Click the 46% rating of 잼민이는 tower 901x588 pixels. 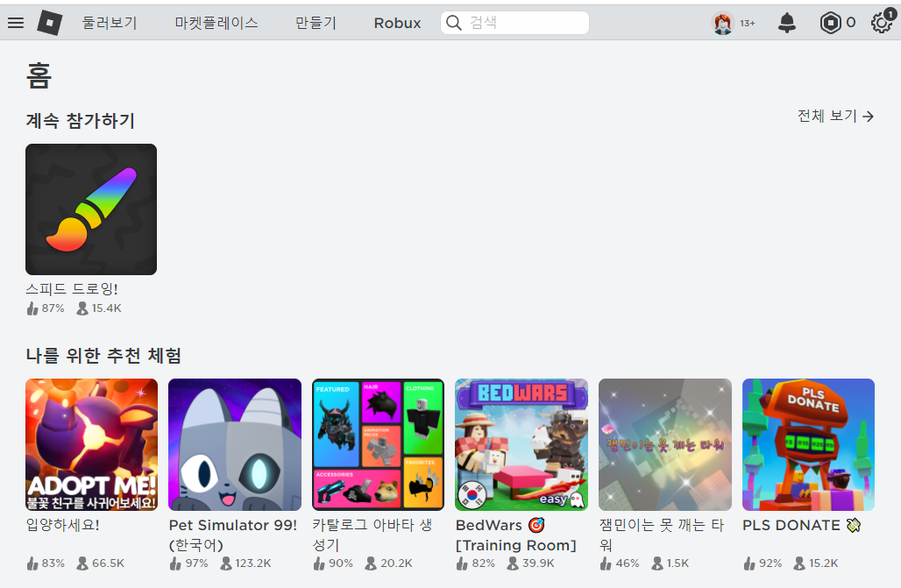[620, 563]
